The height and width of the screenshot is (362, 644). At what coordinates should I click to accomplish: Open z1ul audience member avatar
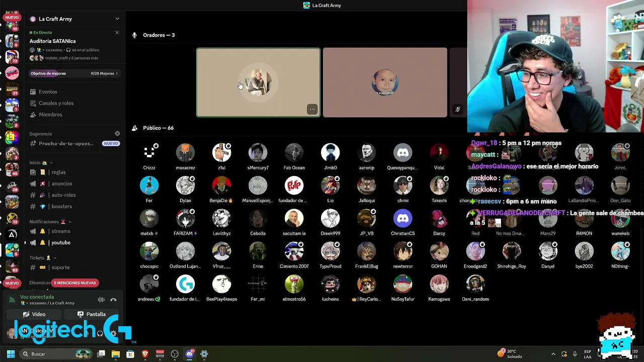(221, 152)
